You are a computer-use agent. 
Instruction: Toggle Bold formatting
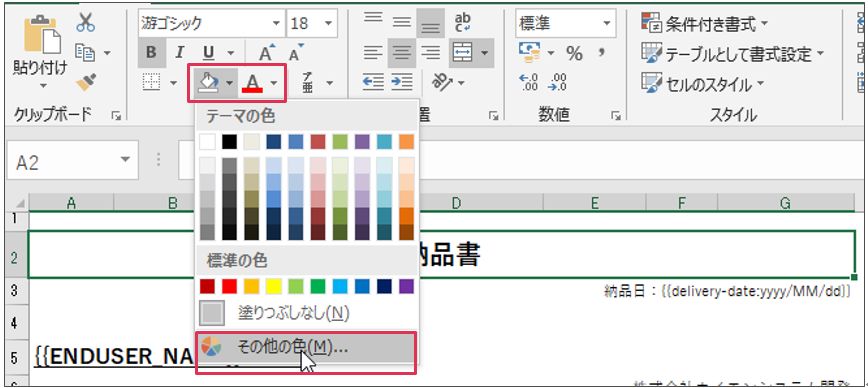[x=151, y=53]
